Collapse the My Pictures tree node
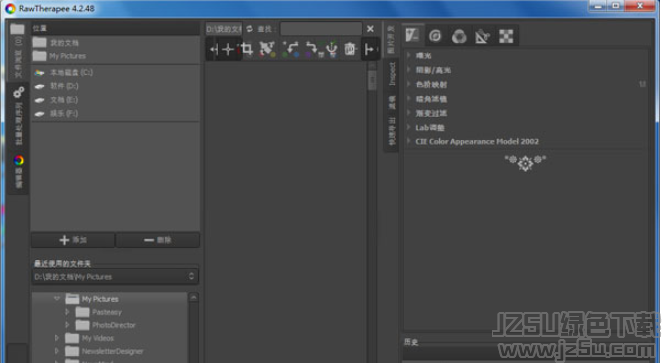The height and width of the screenshot is (363, 662). [57, 298]
